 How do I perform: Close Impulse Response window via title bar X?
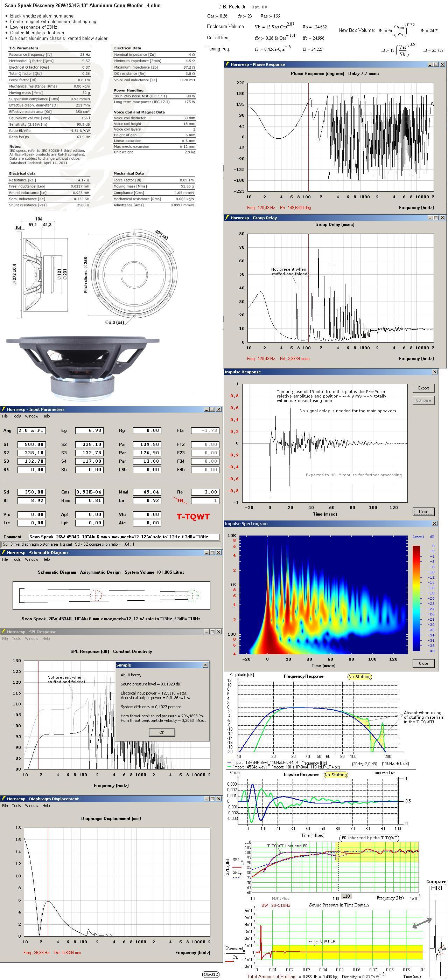(x=435, y=372)
